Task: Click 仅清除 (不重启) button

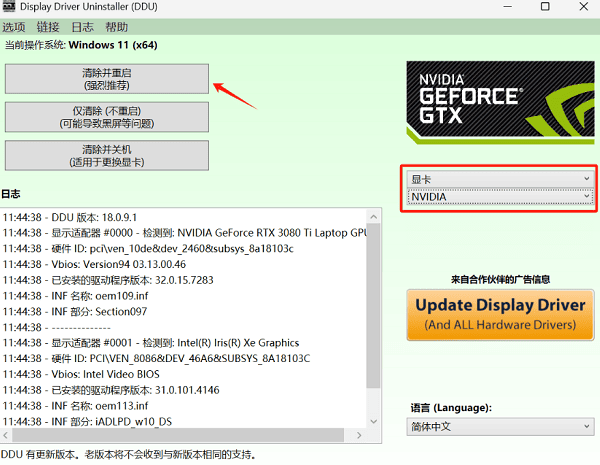Action: pos(107,117)
